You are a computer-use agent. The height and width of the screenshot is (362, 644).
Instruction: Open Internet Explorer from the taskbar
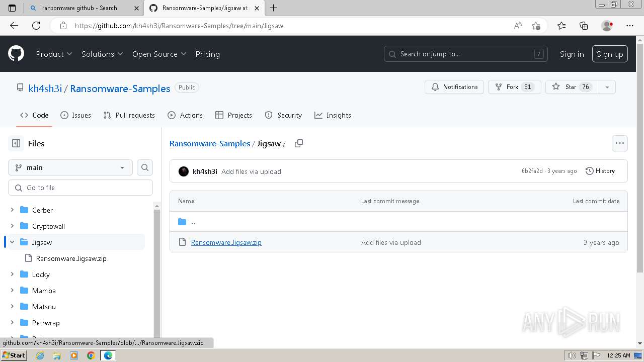[40, 355]
